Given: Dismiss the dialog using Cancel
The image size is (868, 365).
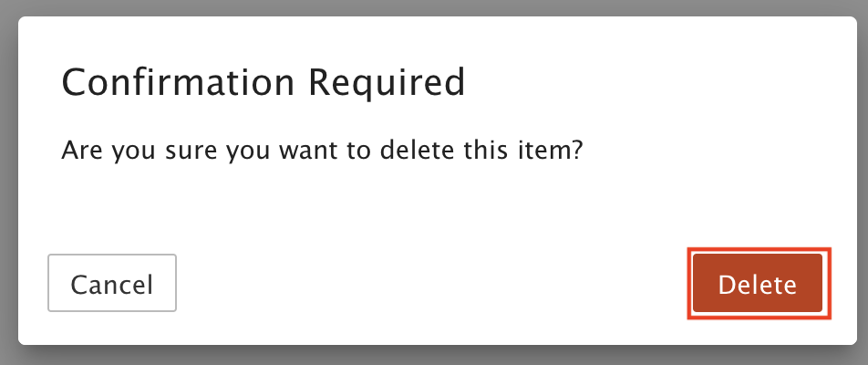Looking at the screenshot, I should (112, 283).
